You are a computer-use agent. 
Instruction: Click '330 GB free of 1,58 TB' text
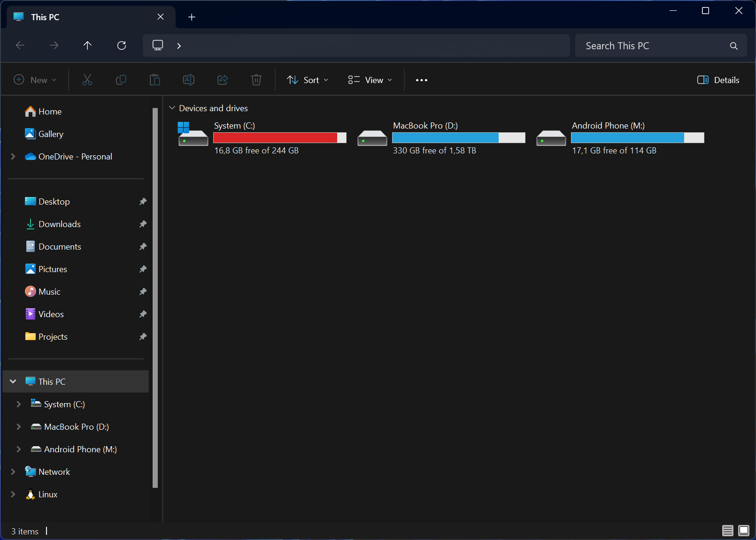(x=434, y=151)
